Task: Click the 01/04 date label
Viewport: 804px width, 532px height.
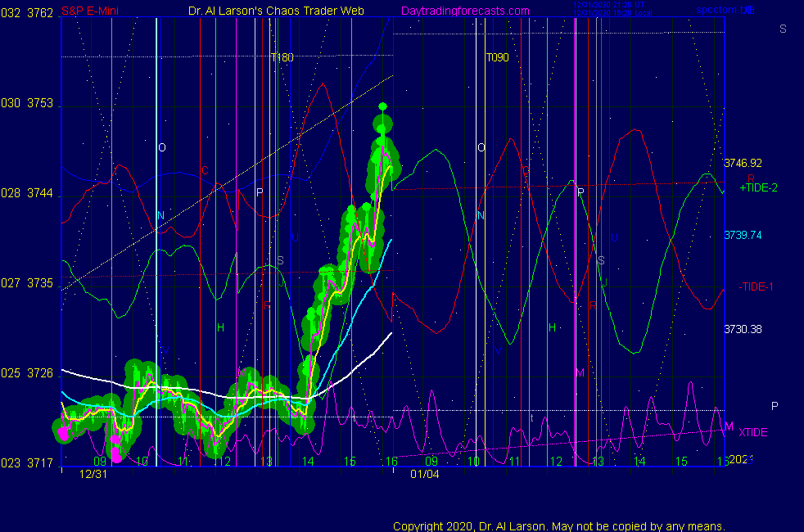Action: (x=425, y=474)
